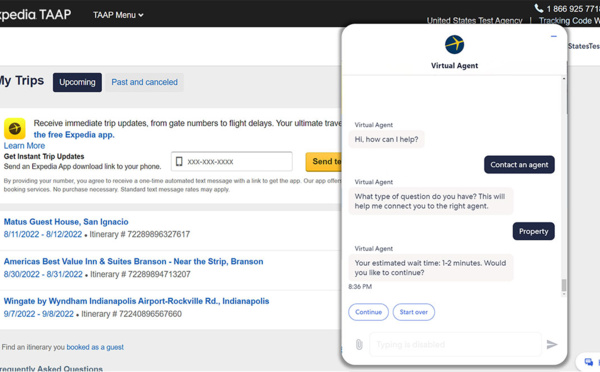Image resolution: width=600 pixels, height=372 pixels.
Task: Click United States Test Agency text
Action: point(474,21)
